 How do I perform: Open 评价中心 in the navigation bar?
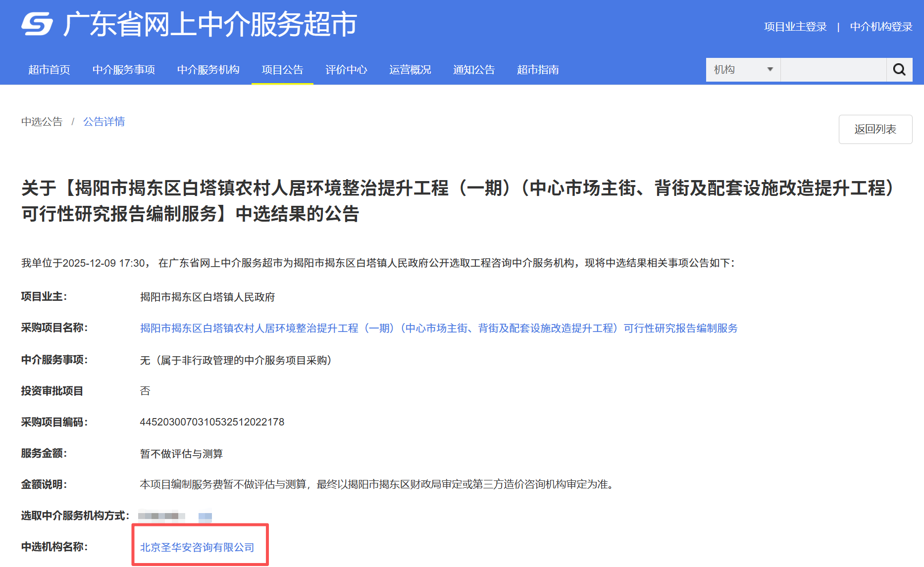[x=346, y=70]
